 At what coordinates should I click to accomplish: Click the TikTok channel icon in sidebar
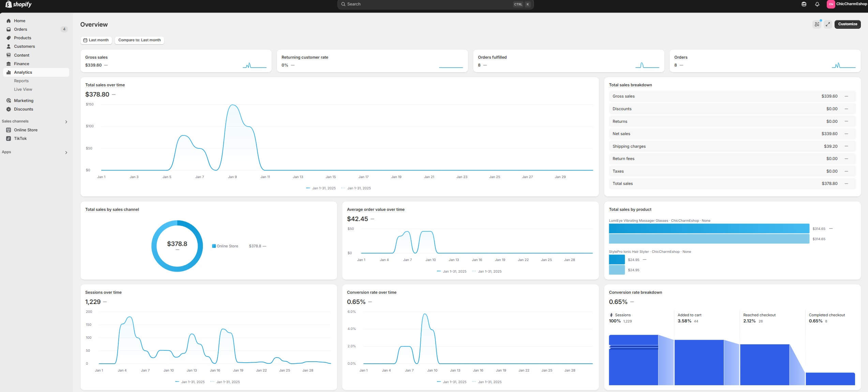pos(9,139)
